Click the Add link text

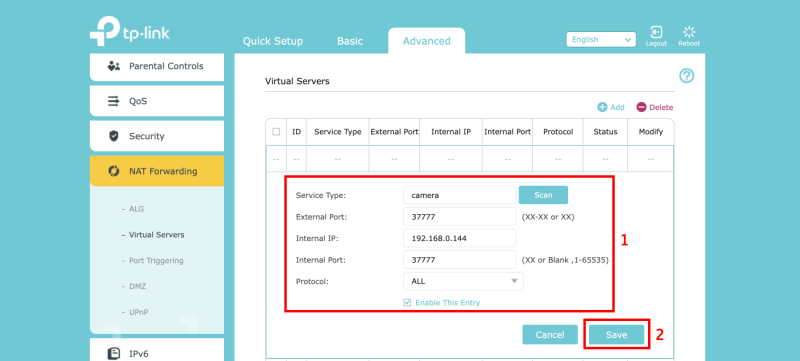tap(617, 107)
